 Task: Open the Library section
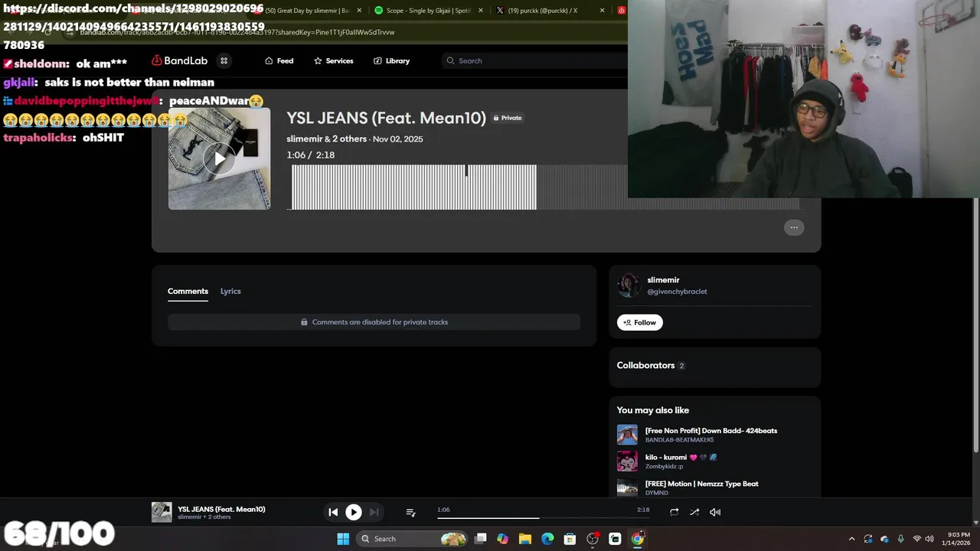click(x=391, y=60)
